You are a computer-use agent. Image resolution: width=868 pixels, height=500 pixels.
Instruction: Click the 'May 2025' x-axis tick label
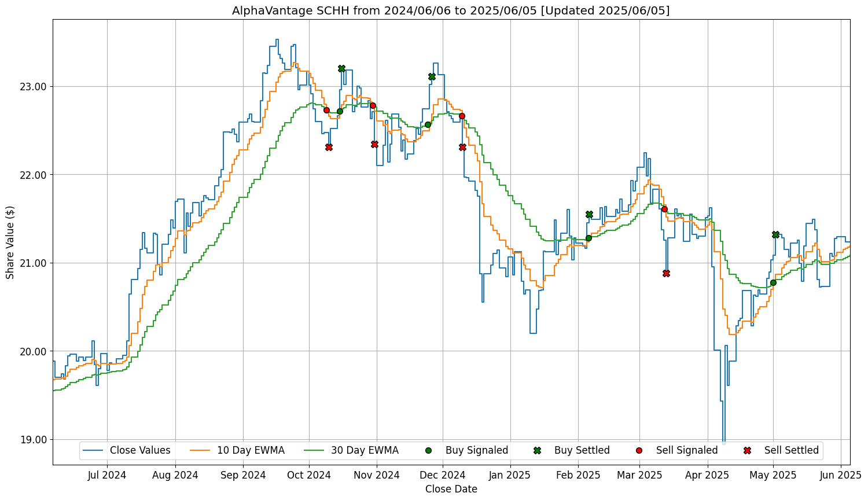pos(773,475)
